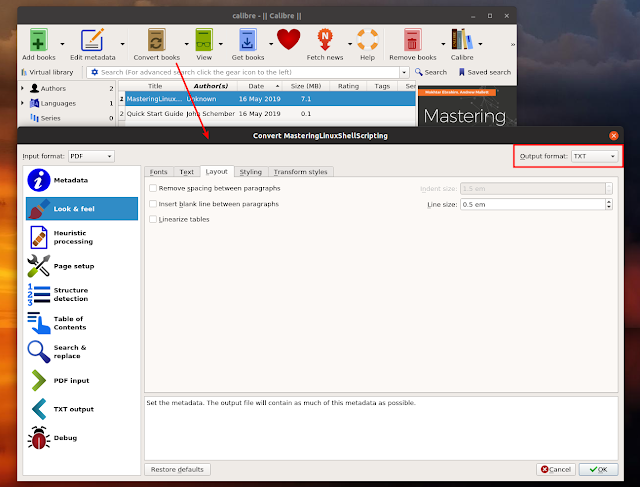
Task: Open TXT output section
Action: (x=82, y=409)
